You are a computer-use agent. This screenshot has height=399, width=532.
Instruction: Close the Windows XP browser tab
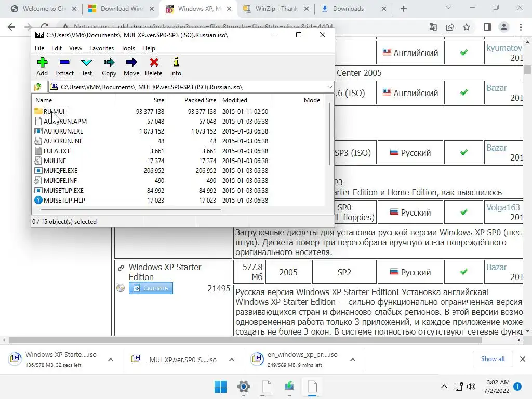tap(229, 9)
